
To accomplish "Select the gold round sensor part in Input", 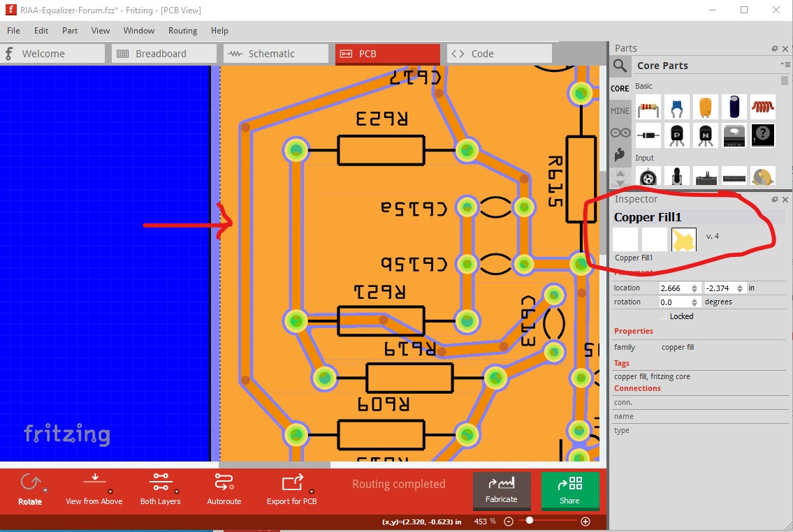I will pos(763,177).
